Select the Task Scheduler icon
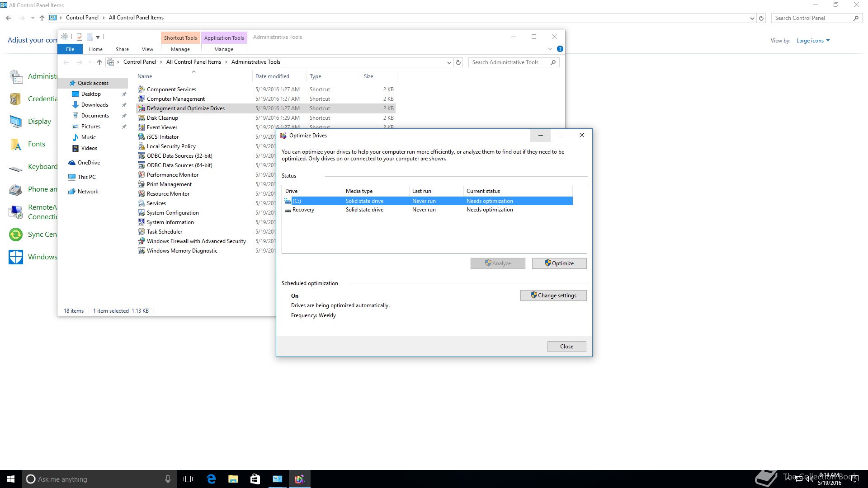 pyautogui.click(x=142, y=232)
